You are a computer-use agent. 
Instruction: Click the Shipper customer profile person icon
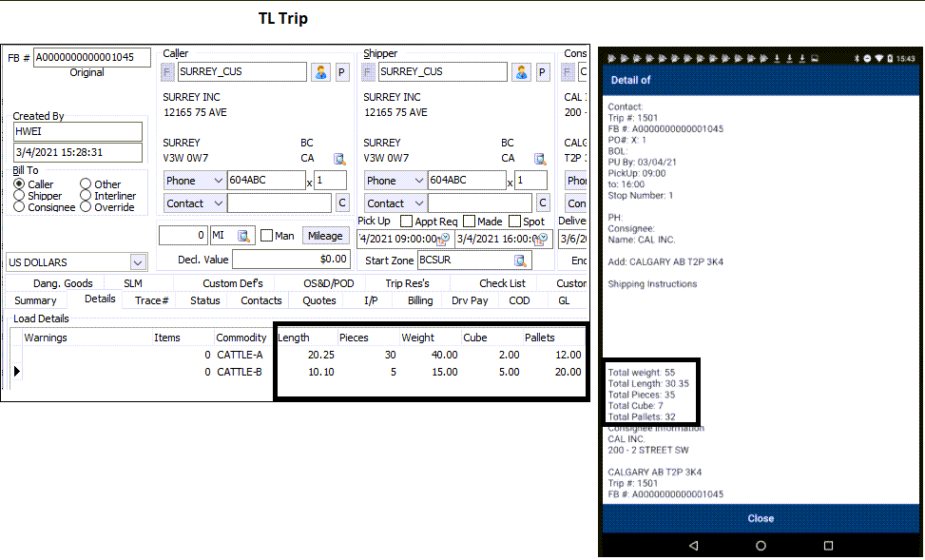[x=521, y=72]
